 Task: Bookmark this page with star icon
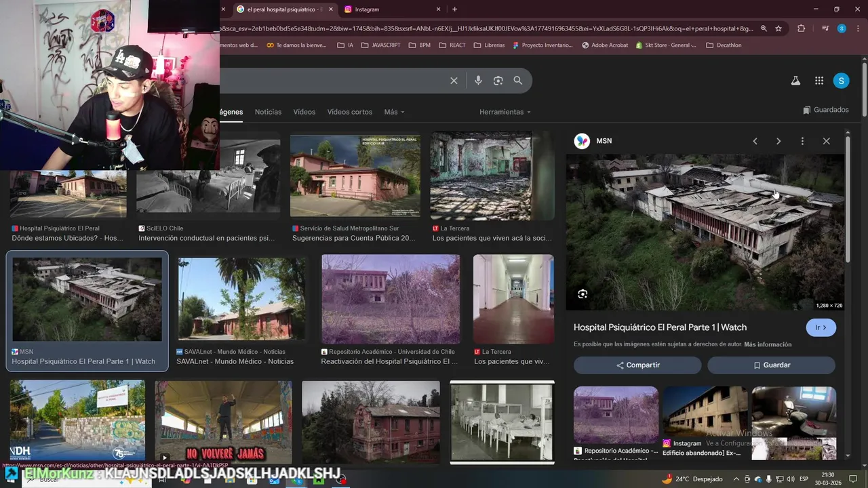click(778, 28)
